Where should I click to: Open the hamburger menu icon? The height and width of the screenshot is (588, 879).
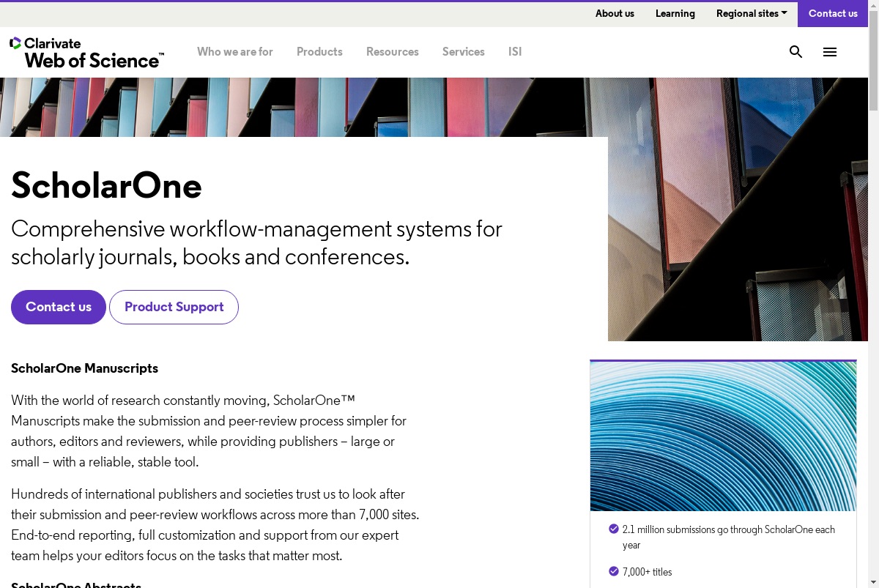[830, 52]
